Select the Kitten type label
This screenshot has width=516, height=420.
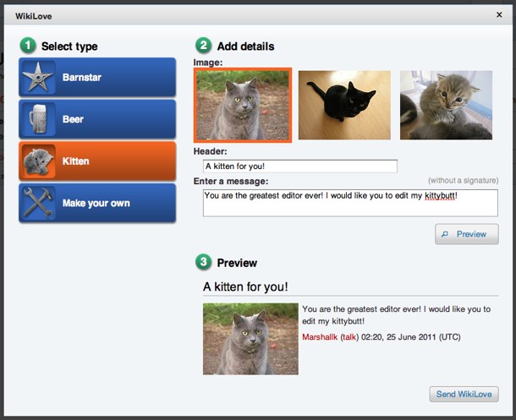(76, 161)
